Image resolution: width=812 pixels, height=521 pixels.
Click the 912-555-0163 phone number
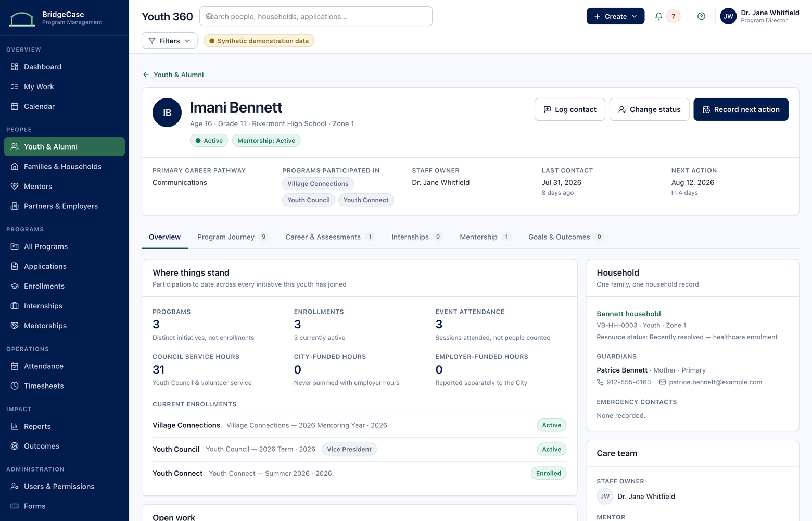[x=629, y=382]
